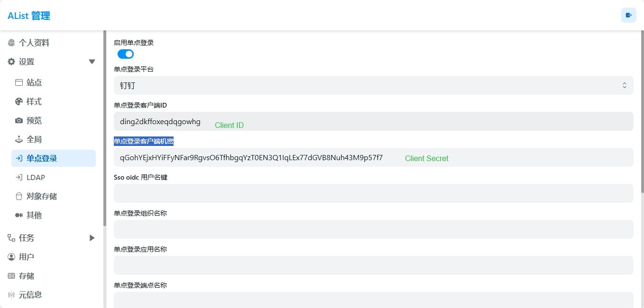Click the joystick icon next to 全局

coord(19,140)
